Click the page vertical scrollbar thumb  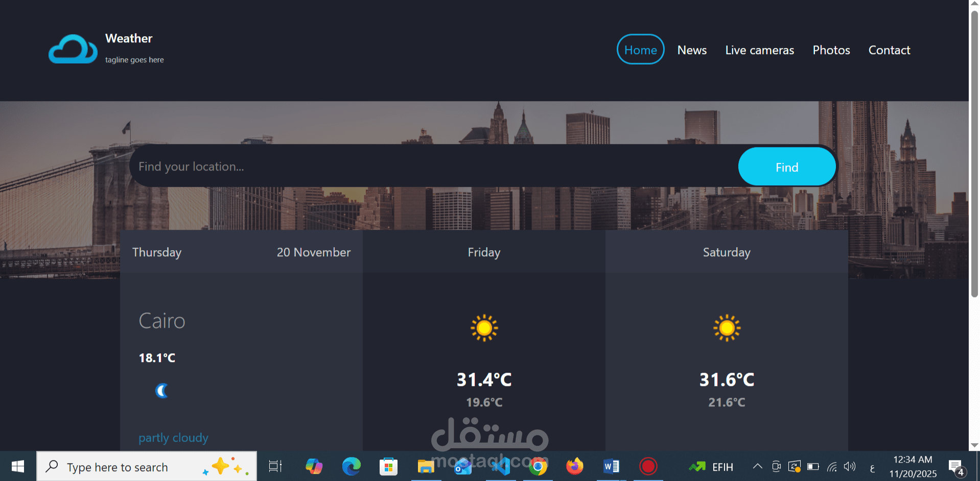click(974, 153)
